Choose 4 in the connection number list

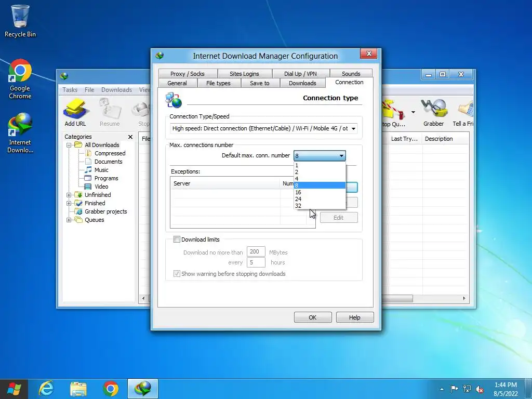pyautogui.click(x=320, y=179)
